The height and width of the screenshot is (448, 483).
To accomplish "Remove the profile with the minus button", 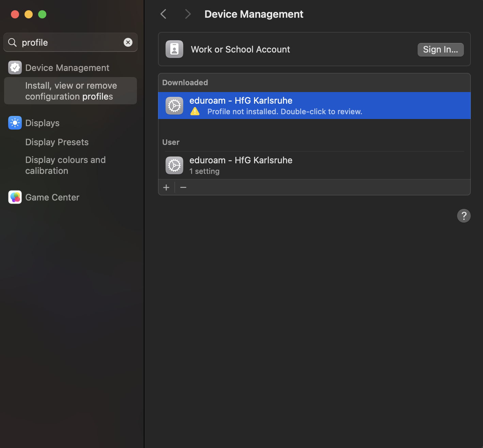I will point(183,188).
